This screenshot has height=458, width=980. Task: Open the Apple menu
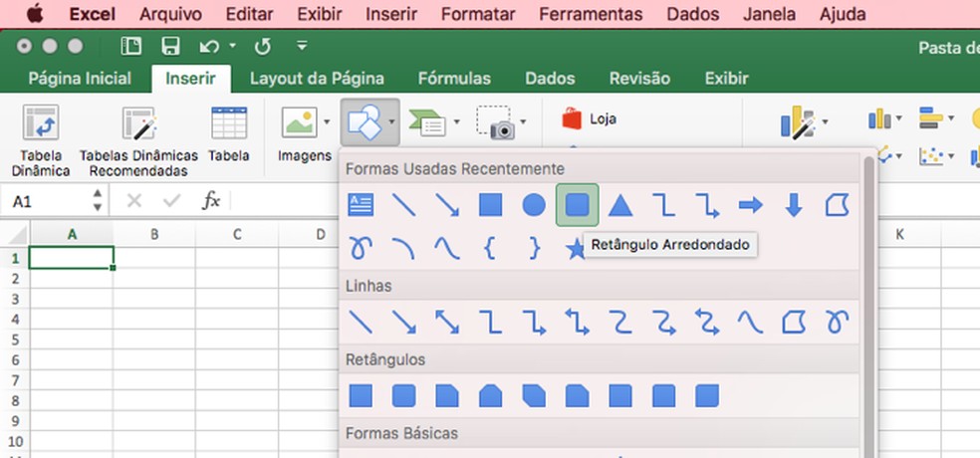(x=35, y=14)
